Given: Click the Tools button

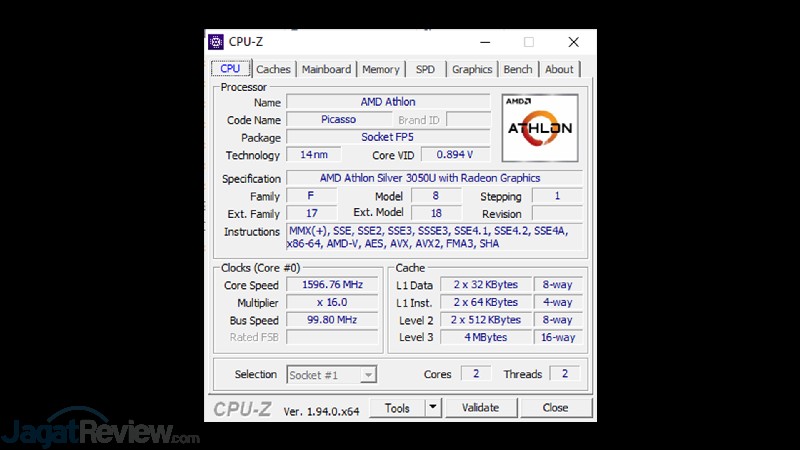Looking at the screenshot, I should (397, 408).
